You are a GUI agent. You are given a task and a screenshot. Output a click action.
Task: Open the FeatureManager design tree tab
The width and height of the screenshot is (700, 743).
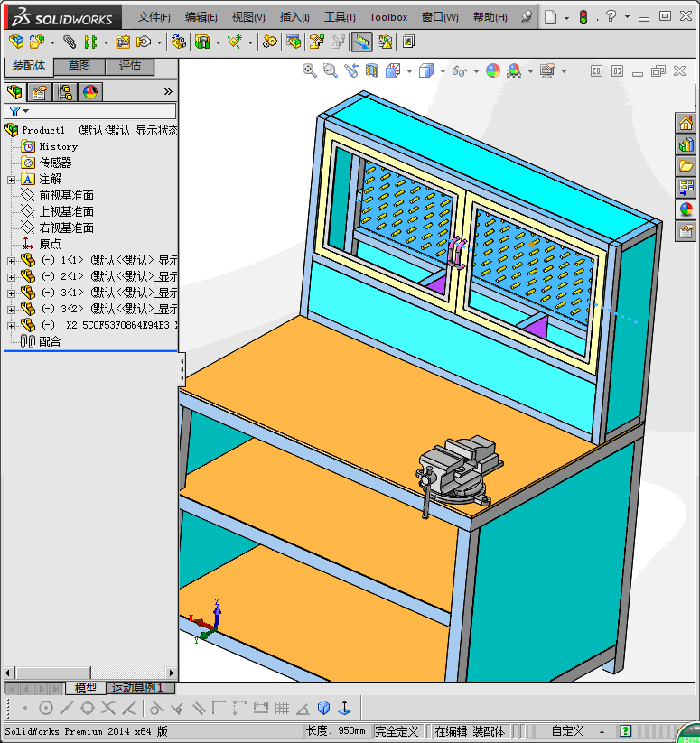14,91
